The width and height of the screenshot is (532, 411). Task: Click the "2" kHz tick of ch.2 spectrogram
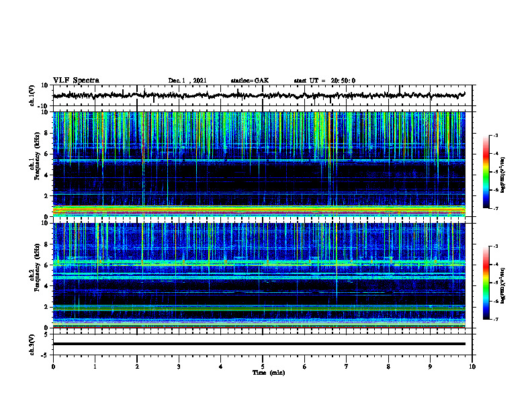pyautogui.click(x=46, y=307)
